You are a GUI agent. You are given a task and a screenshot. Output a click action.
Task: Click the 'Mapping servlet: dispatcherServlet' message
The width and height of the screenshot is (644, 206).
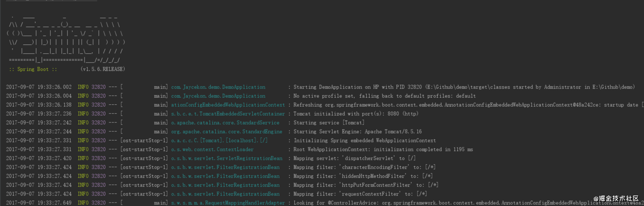pyautogui.click(x=355, y=159)
